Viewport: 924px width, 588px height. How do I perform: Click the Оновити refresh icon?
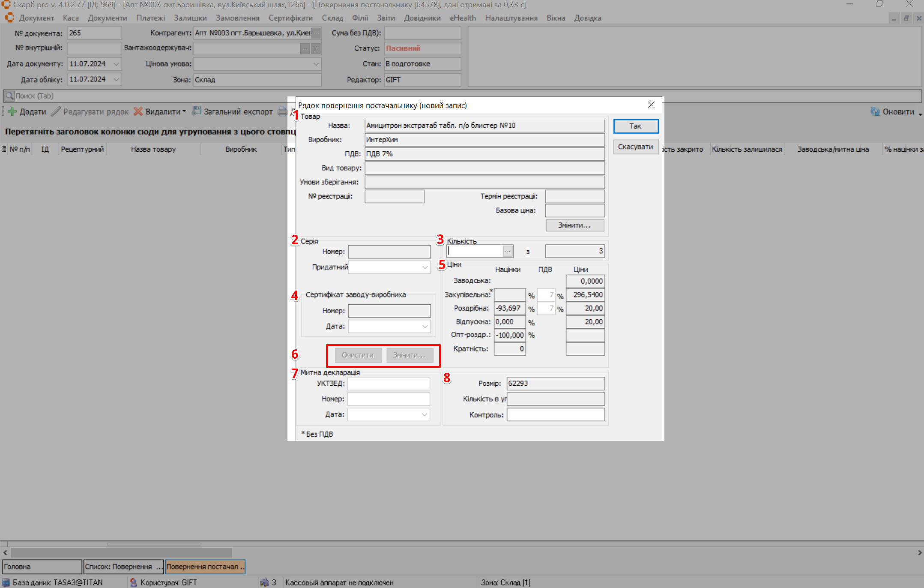pos(875,112)
